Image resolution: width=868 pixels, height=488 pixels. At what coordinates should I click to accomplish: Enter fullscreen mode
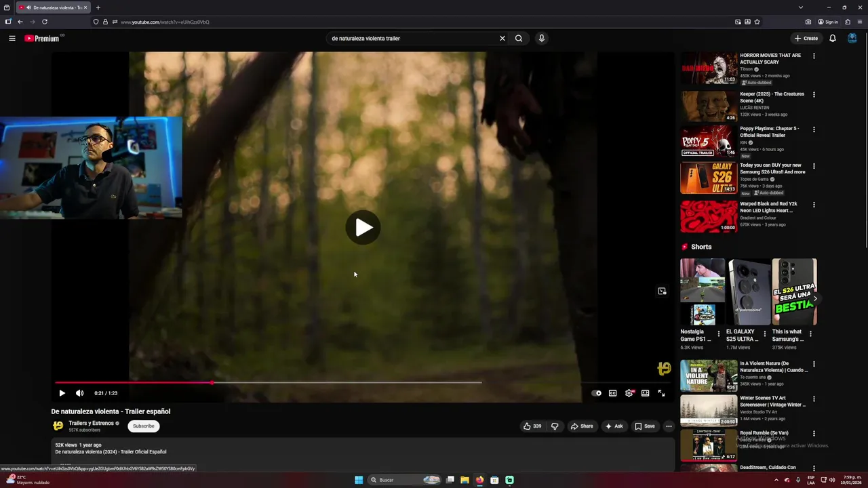coord(661,393)
